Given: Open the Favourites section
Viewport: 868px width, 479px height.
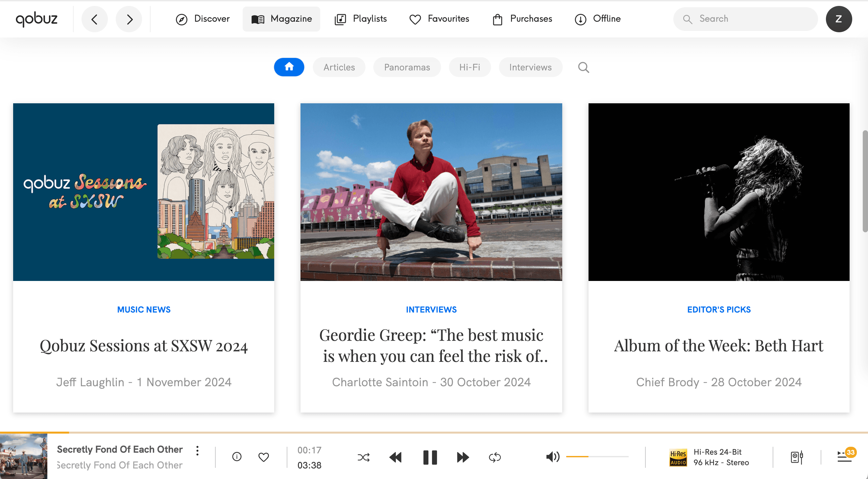Looking at the screenshot, I should point(439,19).
